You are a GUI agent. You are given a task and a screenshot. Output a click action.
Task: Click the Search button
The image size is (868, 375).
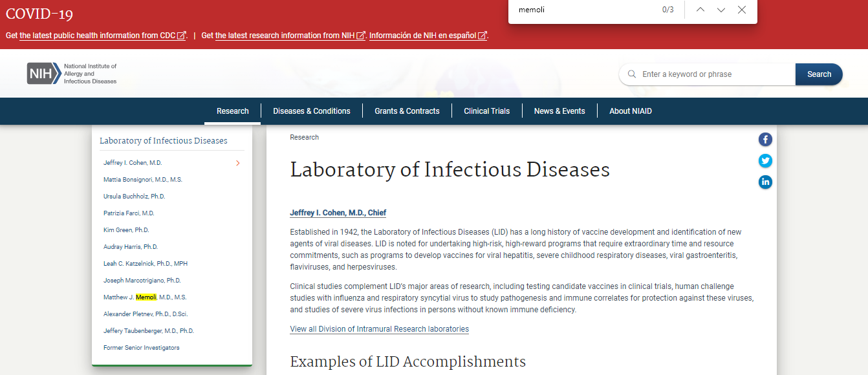point(819,74)
